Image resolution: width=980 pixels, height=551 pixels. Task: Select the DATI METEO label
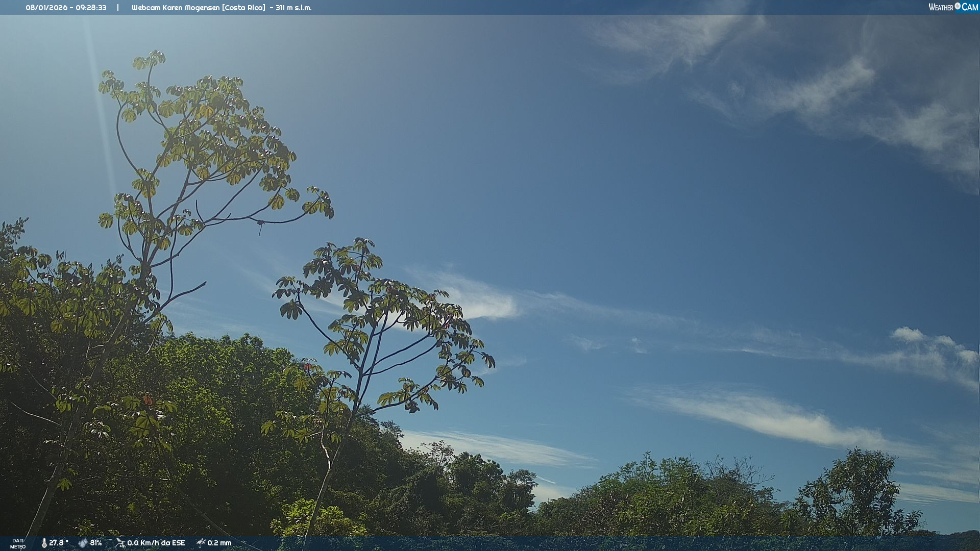point(18,543)
